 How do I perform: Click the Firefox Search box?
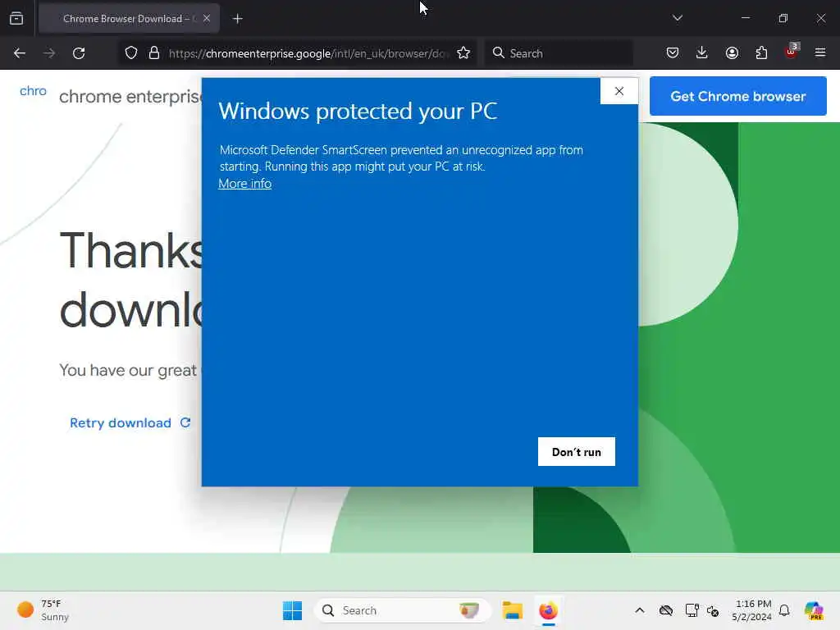click(559, 53)
